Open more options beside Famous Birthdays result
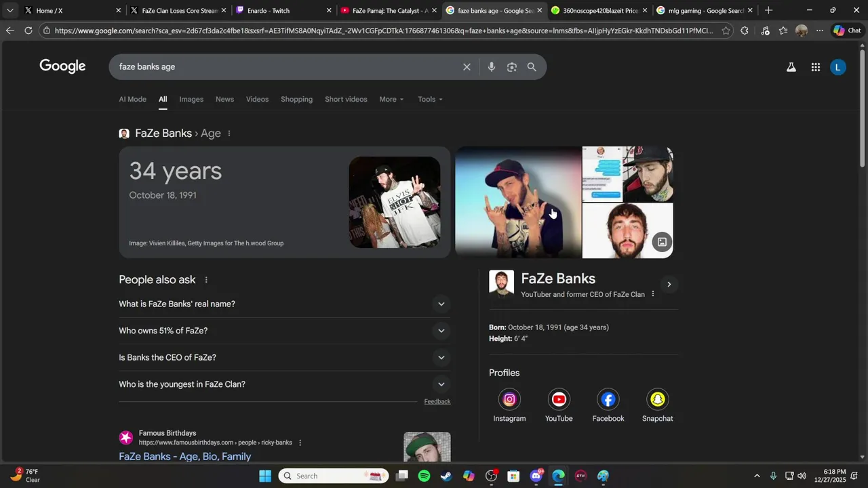Image resolution: width=868 pixels, height=488 pixels. tap(300, 443)
